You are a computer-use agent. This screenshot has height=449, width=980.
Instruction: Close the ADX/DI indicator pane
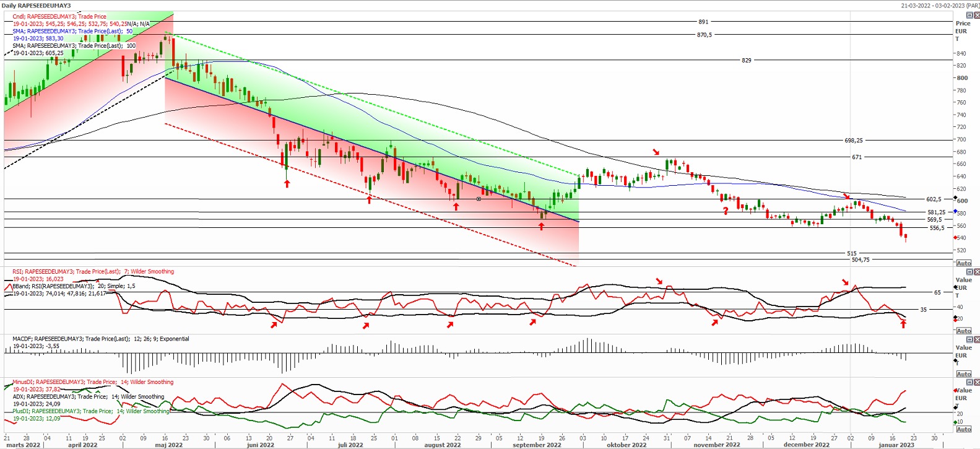tap(976, 382)
